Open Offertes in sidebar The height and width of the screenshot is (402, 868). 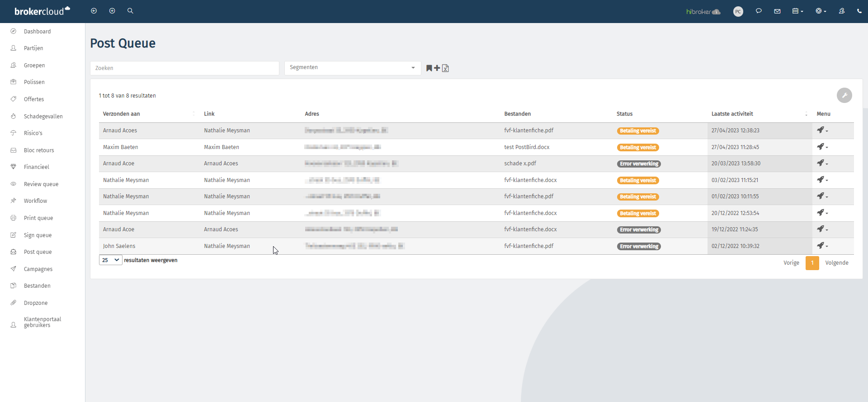[x=34, y=99]
